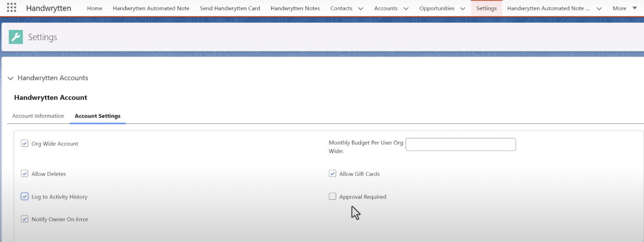Open the Accounts tab
This screenshot has width=644, height=242.
tap(386, 8)
